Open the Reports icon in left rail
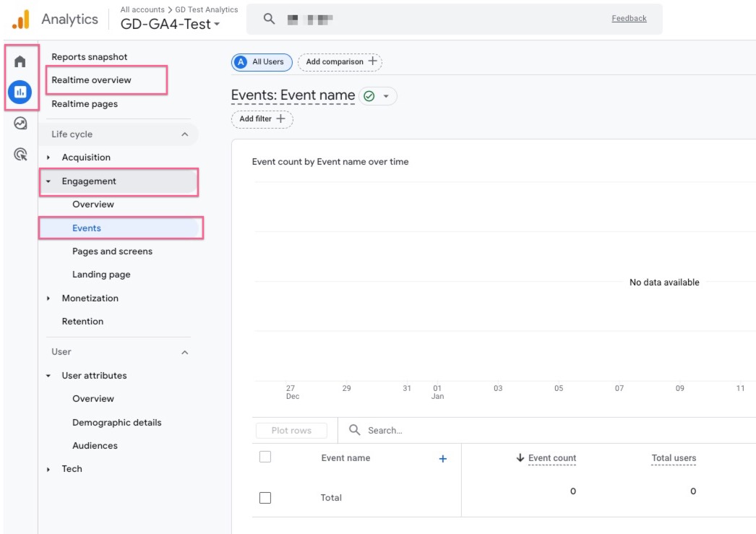The height and width of the screenshot is (534, 756). [x=20, y=92]
